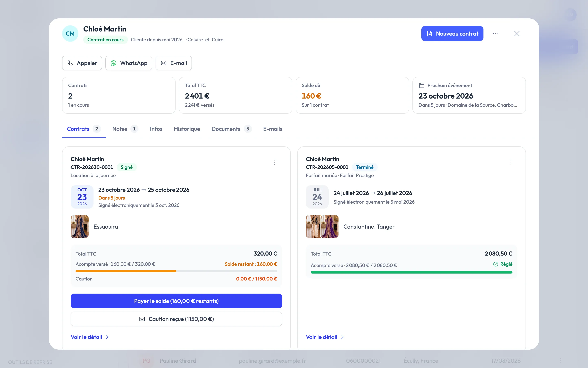Open options menu for contract CTR-202605-0001
Screen dimensions: 588x368
pyautogui.click(x=510, y=162)
